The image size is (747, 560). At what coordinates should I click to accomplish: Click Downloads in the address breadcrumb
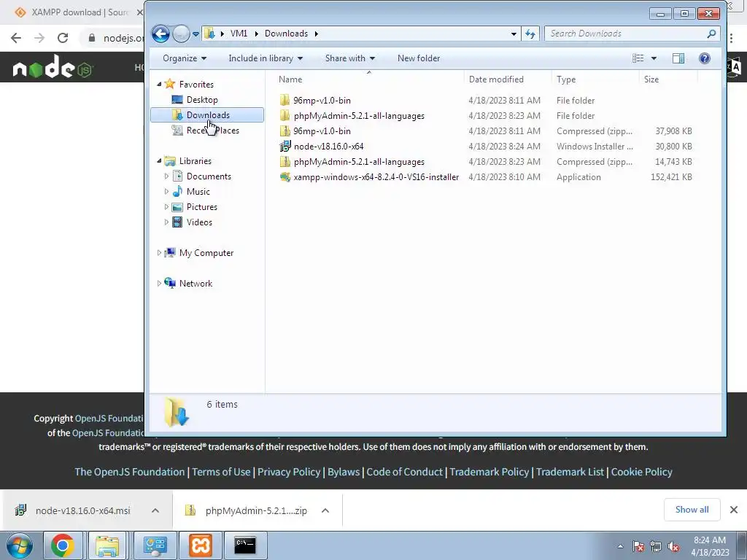pyautogui.click(x=286, y=34)
